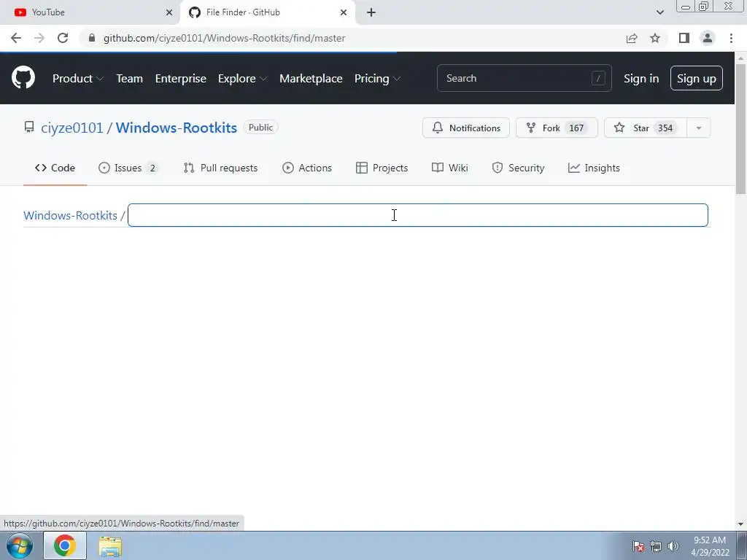Click the volume speaker tray icon
The height and width of the screenshot is (560, 747).
(673, 546)
